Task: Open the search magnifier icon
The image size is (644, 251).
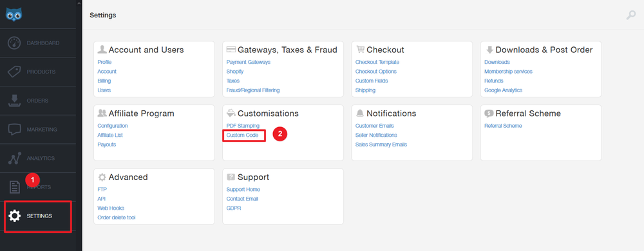Action: pyautogui.click(x=630, y=15)
